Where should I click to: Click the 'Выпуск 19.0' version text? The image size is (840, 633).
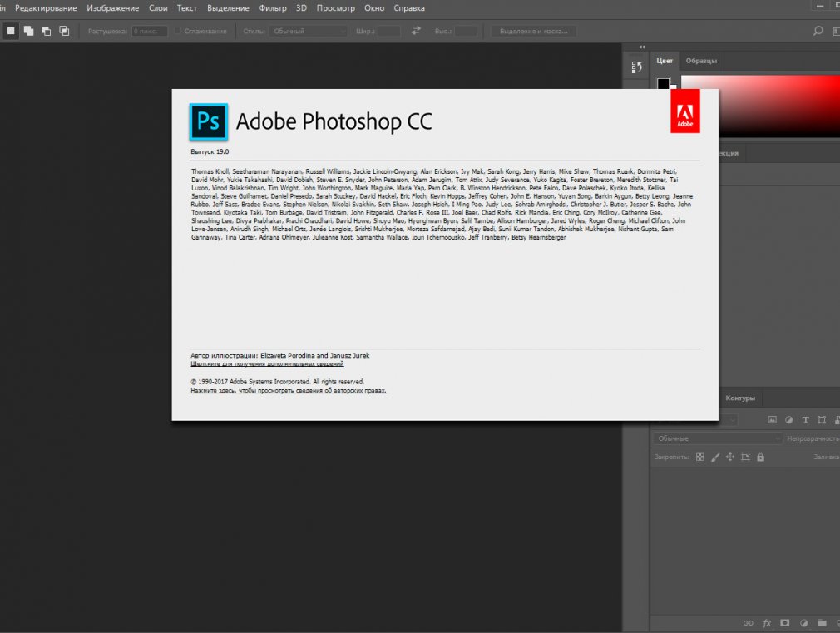pos(210,151)
